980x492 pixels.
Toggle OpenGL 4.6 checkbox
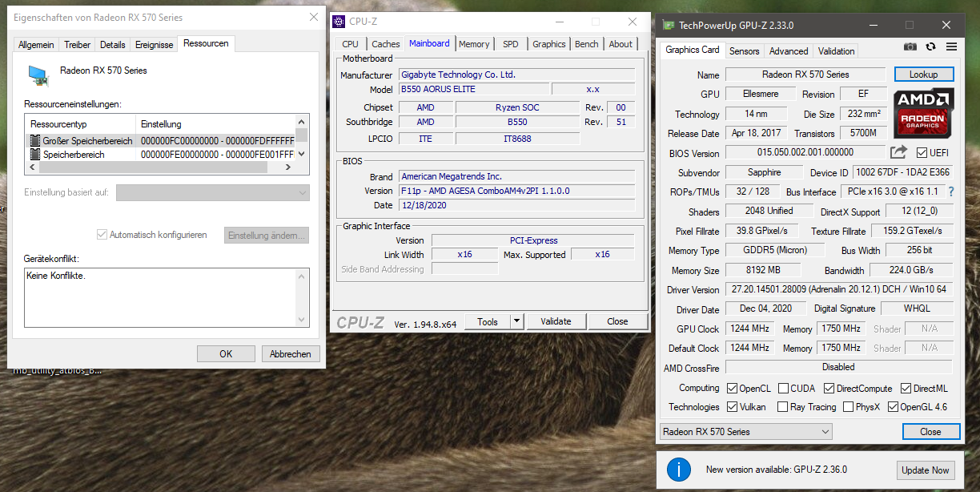pyautogui.click(x=893, y=406)
